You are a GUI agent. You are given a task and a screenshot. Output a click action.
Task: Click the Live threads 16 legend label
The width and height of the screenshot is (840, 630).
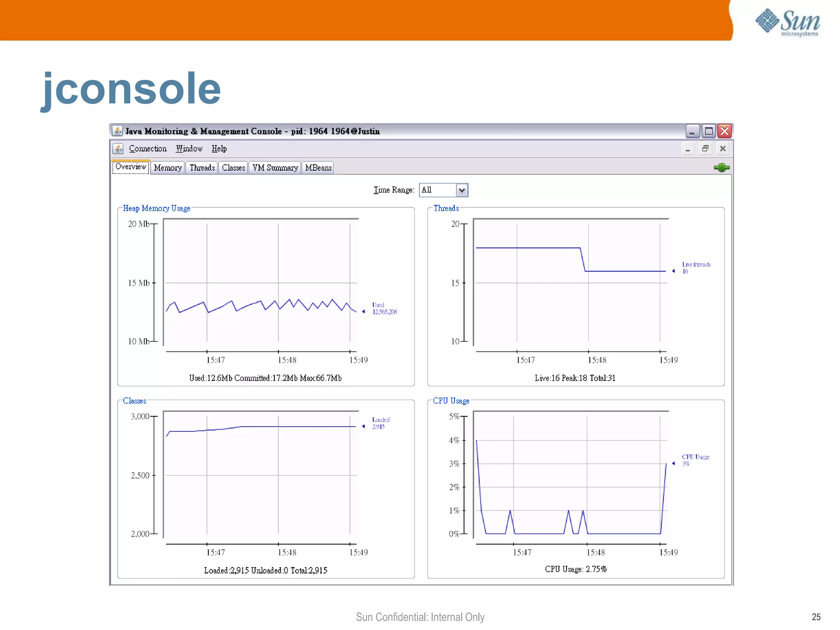[x=696, y=268]
